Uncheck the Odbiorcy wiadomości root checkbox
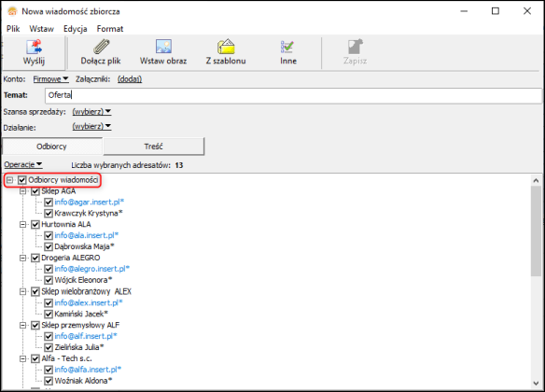This screenshot has width=545, height=392. coord(22,180)
